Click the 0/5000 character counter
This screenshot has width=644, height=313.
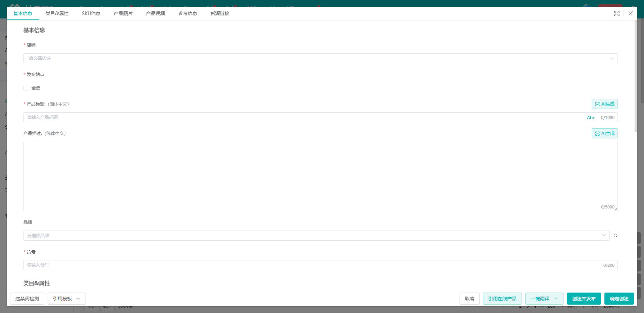pos(607,207)
